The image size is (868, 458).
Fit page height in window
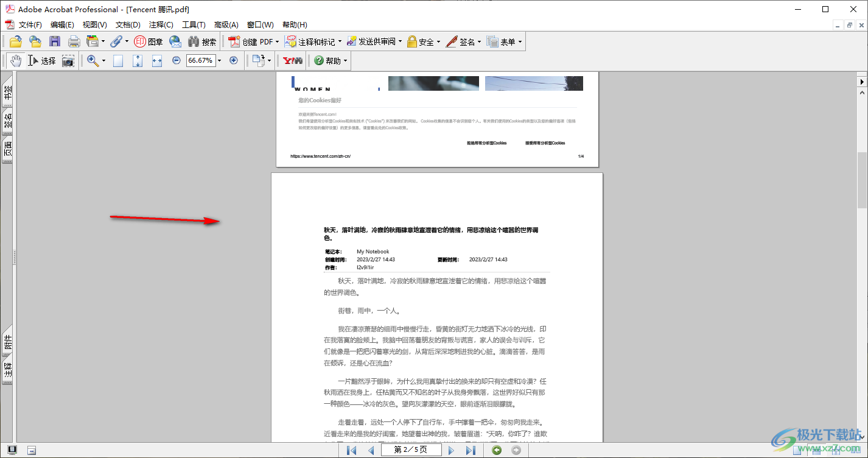pyautogui.click(x=138, y=60)
